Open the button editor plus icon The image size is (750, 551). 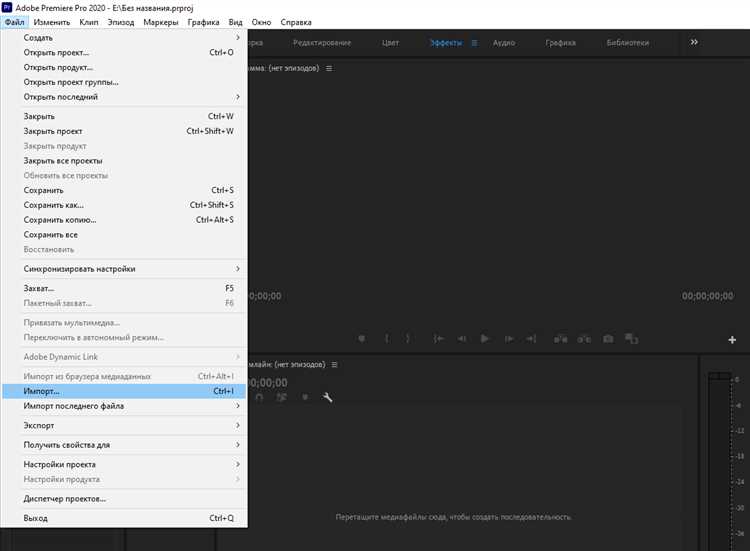732,340
